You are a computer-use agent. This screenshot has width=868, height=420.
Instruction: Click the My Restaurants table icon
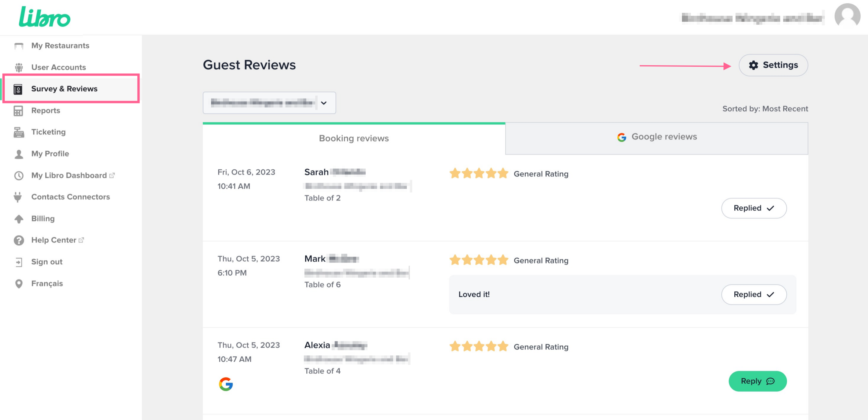[19, 46]
